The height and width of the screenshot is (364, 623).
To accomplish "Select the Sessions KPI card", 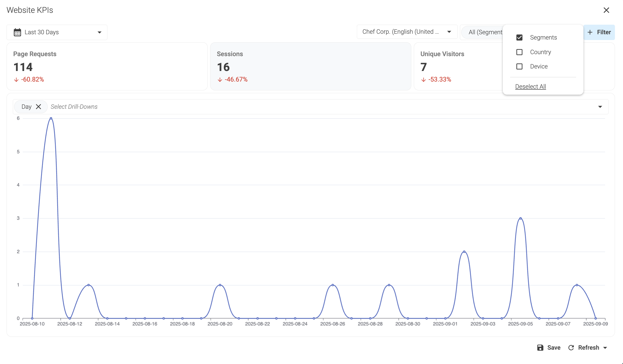I will [x=310, y=66].
